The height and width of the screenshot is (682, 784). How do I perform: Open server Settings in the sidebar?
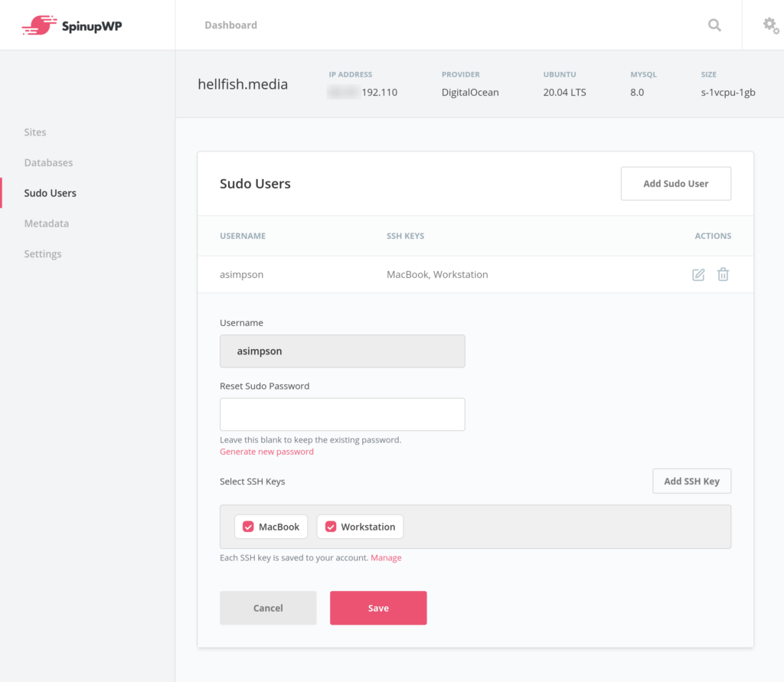pyautogui.click(x=43, y=254)
